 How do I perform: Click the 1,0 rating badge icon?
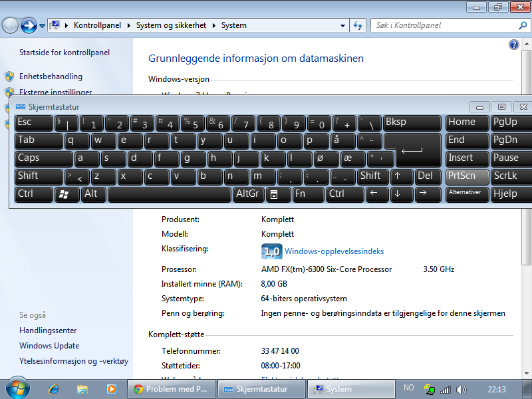[x=272, y=251]
